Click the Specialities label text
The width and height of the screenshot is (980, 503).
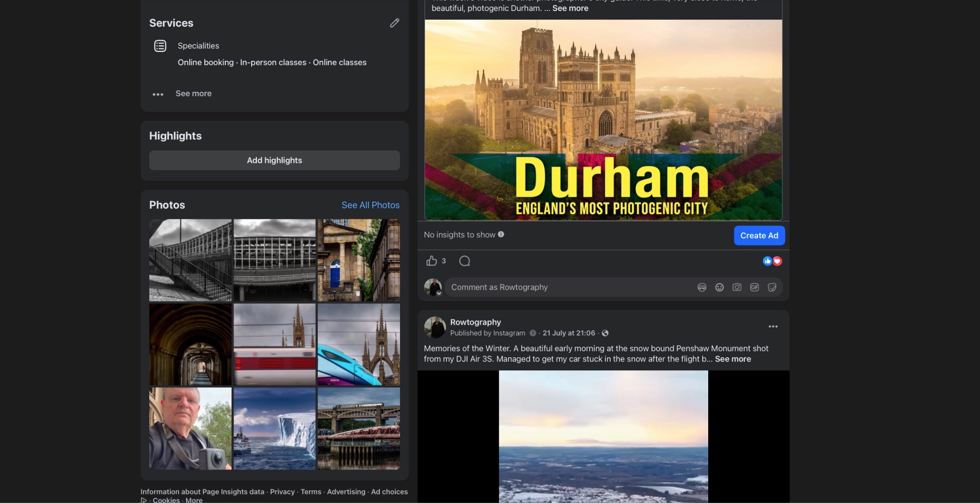pyautogui.click(x=198, y=46)
